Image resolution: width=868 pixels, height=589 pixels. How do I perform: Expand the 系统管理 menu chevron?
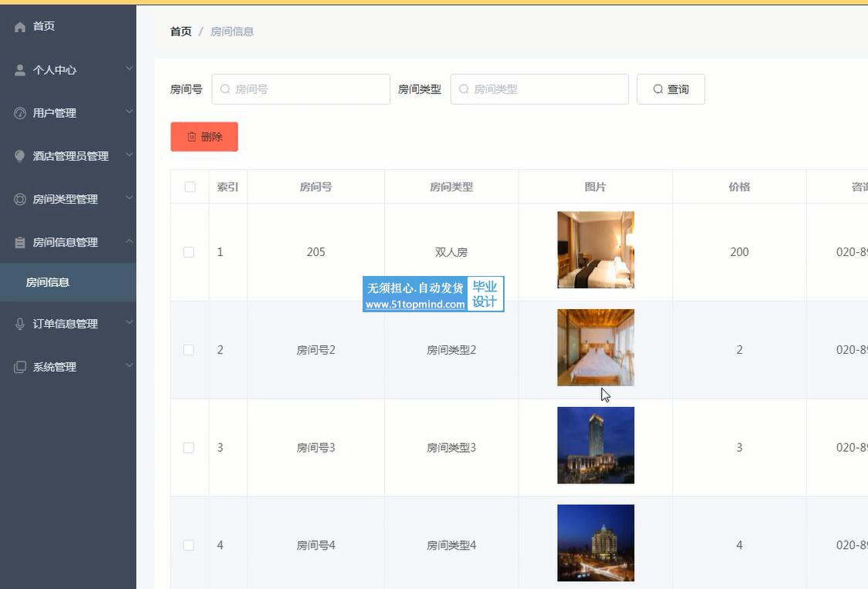click(x=129, y=366)
